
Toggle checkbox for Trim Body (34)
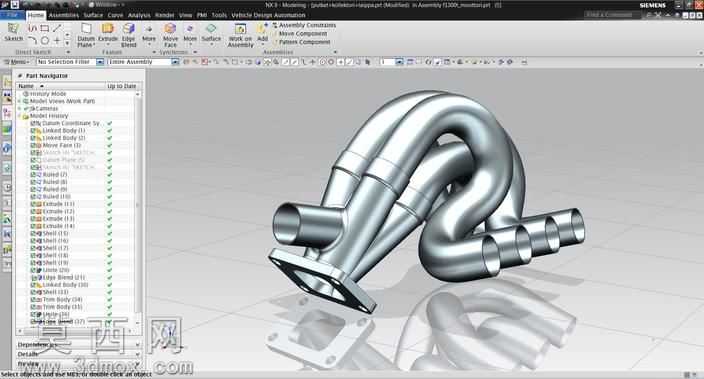pyautogui.click(x=33, y=300)
